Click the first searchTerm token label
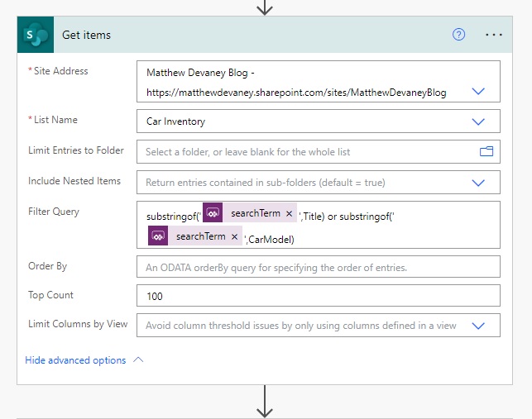 [256, 213]
